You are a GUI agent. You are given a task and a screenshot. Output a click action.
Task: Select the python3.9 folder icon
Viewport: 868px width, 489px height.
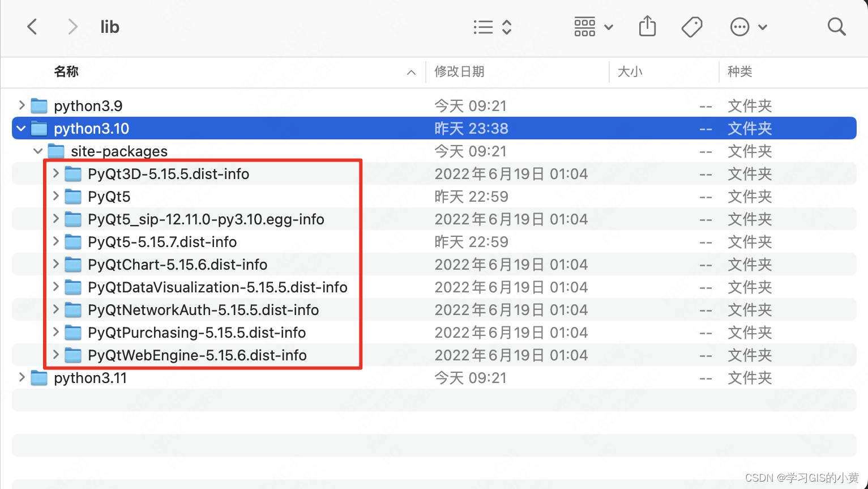(x=39, y=106)
